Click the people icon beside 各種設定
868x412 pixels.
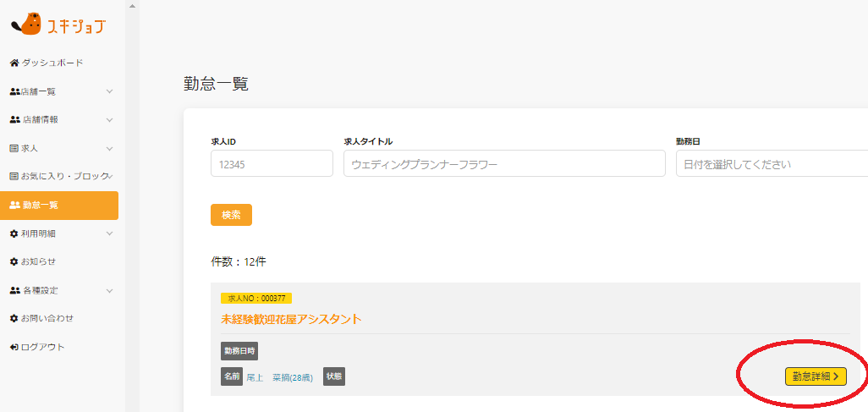point(15,291)
